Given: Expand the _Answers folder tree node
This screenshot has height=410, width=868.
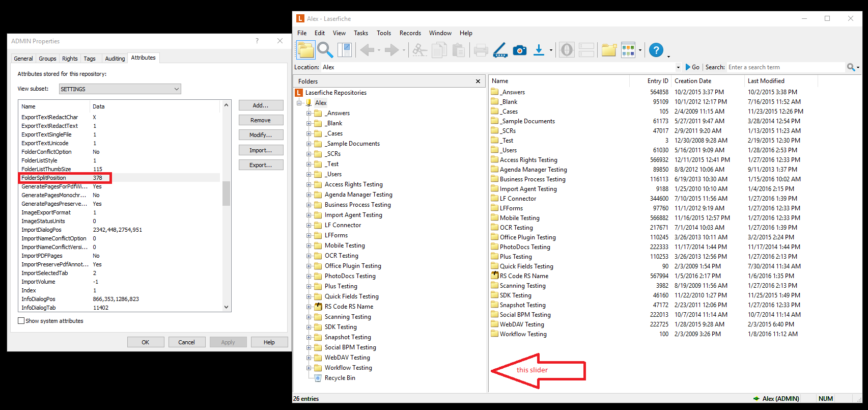Looking at the screenshot, I should click(x=309, y=113).
